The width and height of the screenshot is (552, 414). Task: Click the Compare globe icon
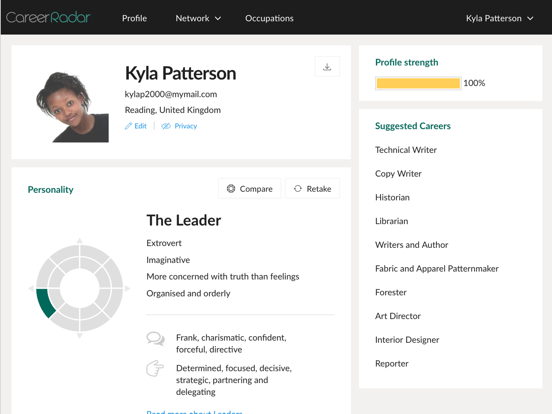pos(231,189)
